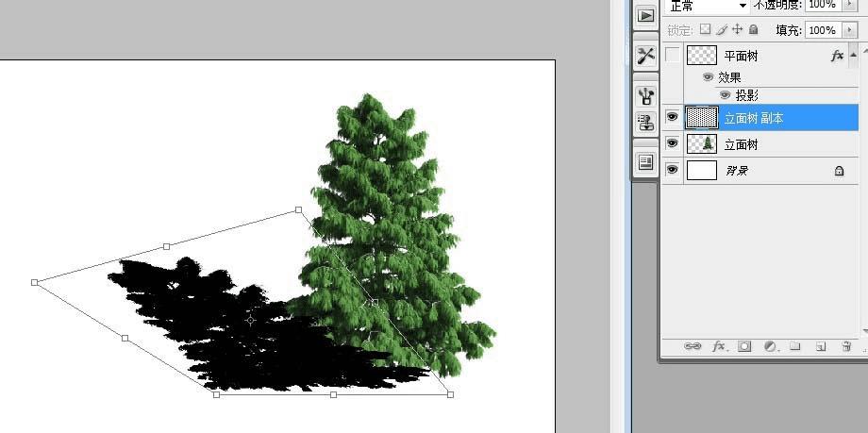
Task: Hide the 背景 layer
Action: click(672, 170)
